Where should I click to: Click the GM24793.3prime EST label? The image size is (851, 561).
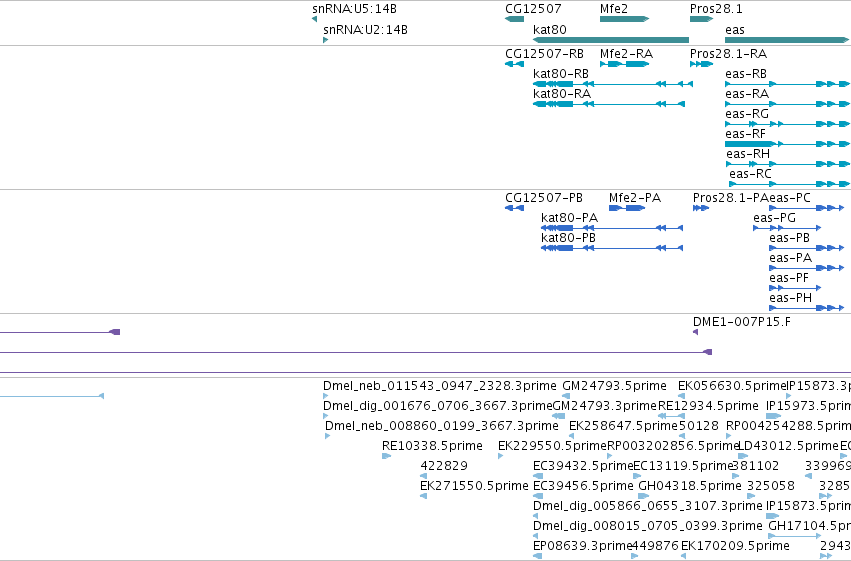605,406
